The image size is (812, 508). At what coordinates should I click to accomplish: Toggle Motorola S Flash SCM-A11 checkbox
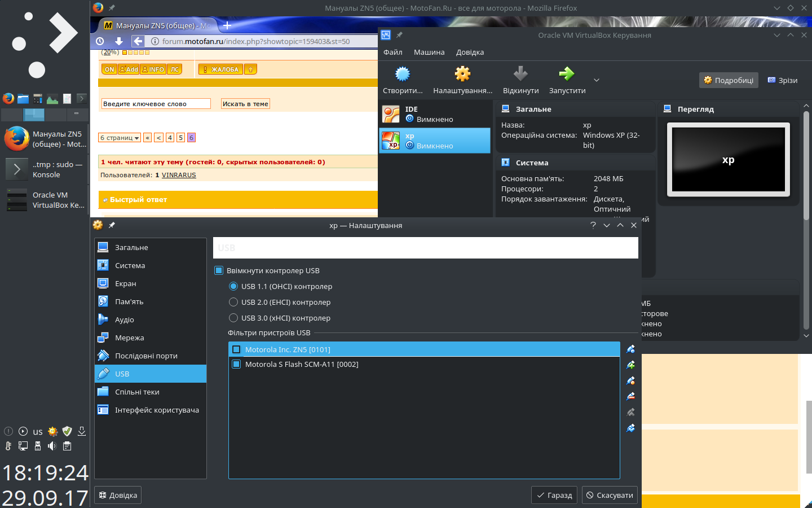[236, 364]
